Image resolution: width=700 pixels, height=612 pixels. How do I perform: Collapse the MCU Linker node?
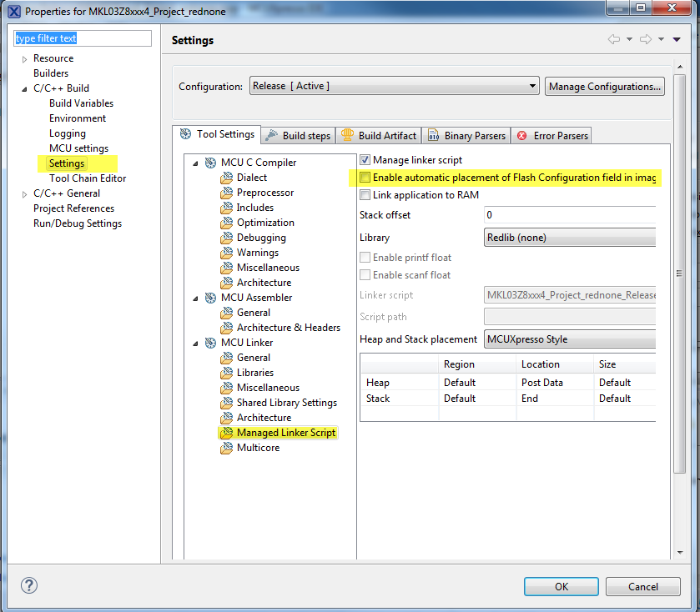[x=195, y=344]
